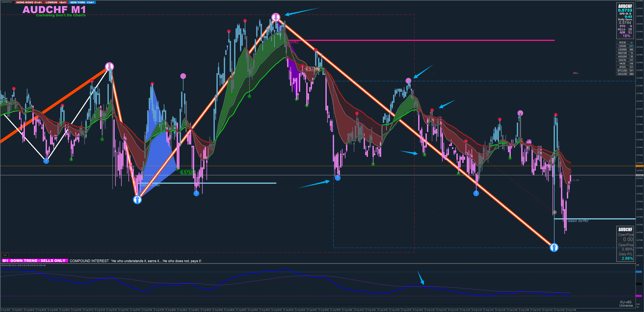Select the 0.57396 price label marker
Screen dimensions: 644x312
312,69
